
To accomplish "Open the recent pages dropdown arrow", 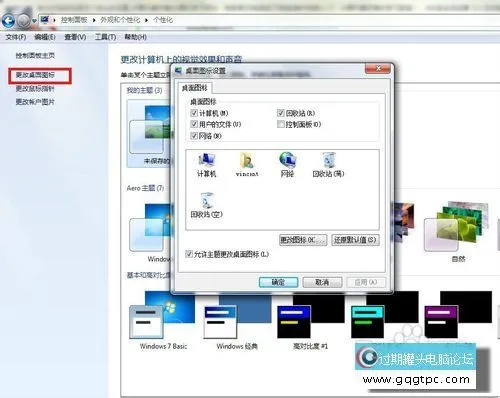I will pyautogui.click(x=34, y=21).
